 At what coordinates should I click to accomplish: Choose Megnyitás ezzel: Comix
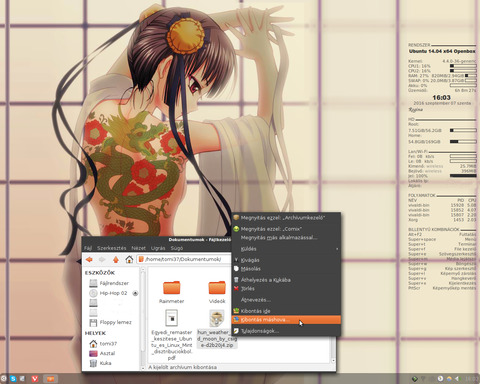pos(286,229)
